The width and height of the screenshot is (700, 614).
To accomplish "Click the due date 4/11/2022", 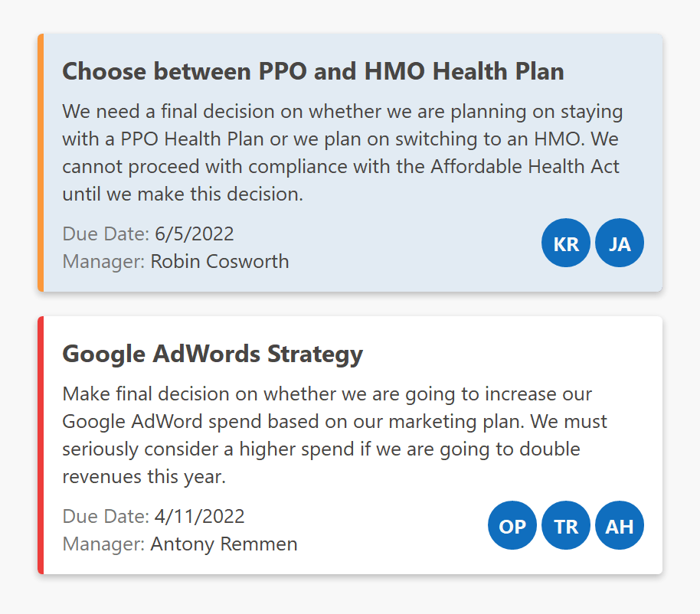I will 199,516.
